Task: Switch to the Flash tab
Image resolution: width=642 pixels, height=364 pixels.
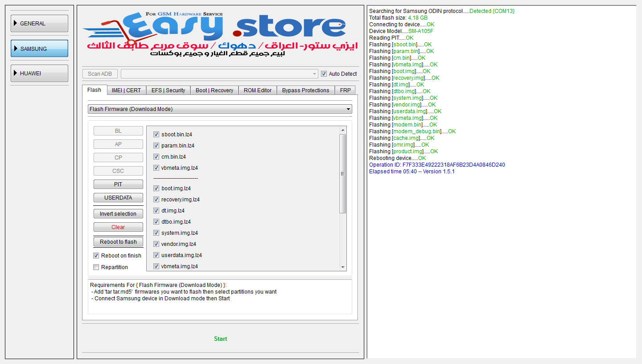Action: pyautogui.click(x=94, y=90)
